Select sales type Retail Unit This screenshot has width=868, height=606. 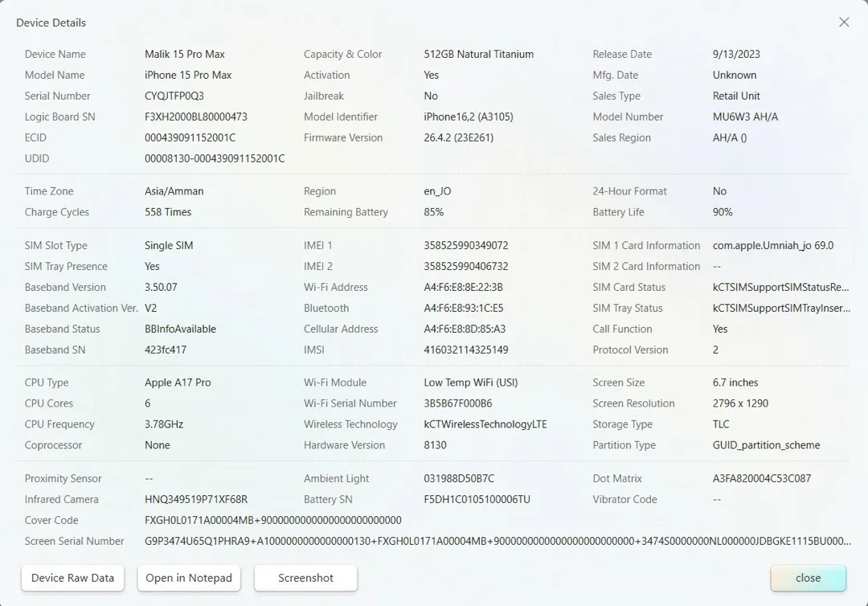[736, 96]
